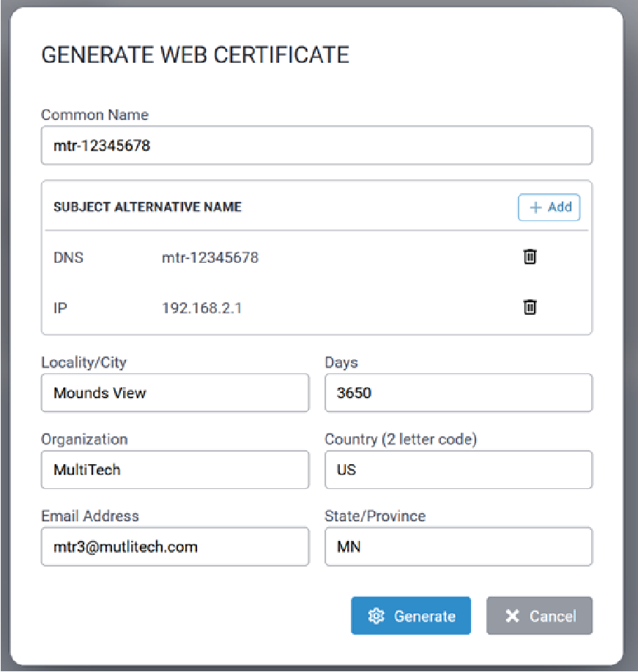Select the DNS value in the SAN list
638x672 pixels.
(210, 258)
